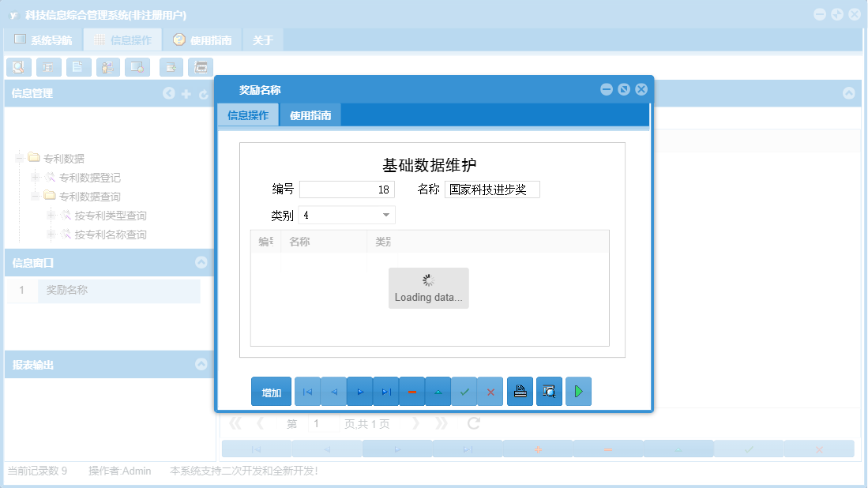
Task: Switch to the 系统导航 tab
Action: click(43, 38)
